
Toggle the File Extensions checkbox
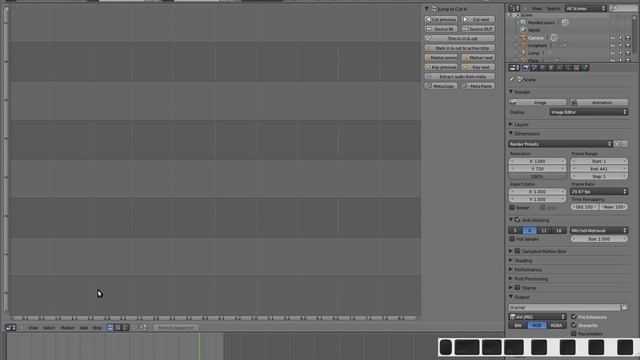click(x=574, y=317)
